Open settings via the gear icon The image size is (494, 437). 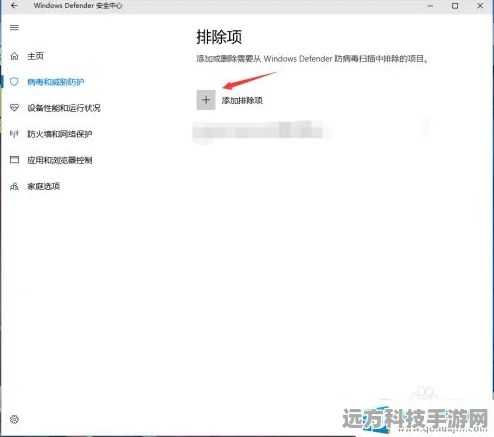pos(14,419)
